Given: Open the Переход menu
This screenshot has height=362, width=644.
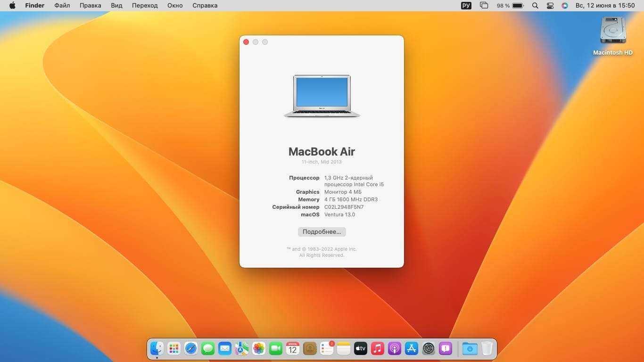Looking at the screenshot, I should point(145,6).
